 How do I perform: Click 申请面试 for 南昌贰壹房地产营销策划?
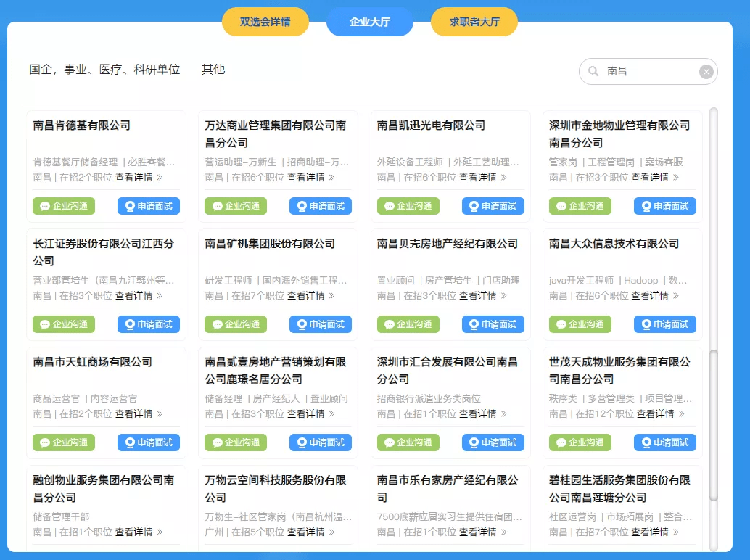(x=321, y=442)
